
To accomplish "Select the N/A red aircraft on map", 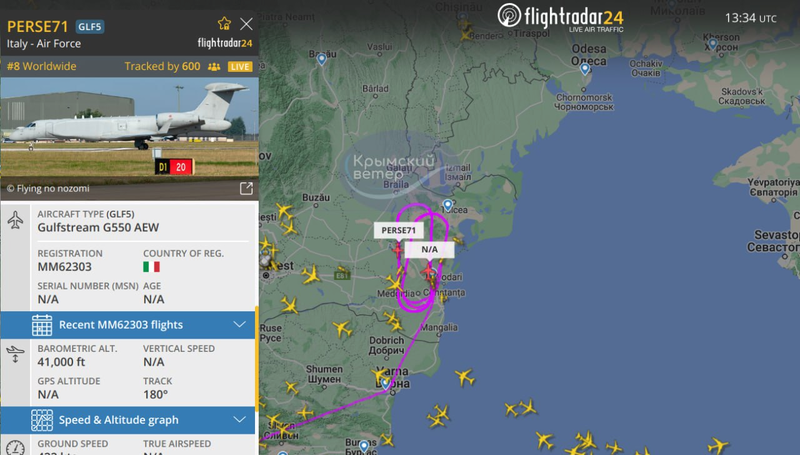I will [429, 271].
